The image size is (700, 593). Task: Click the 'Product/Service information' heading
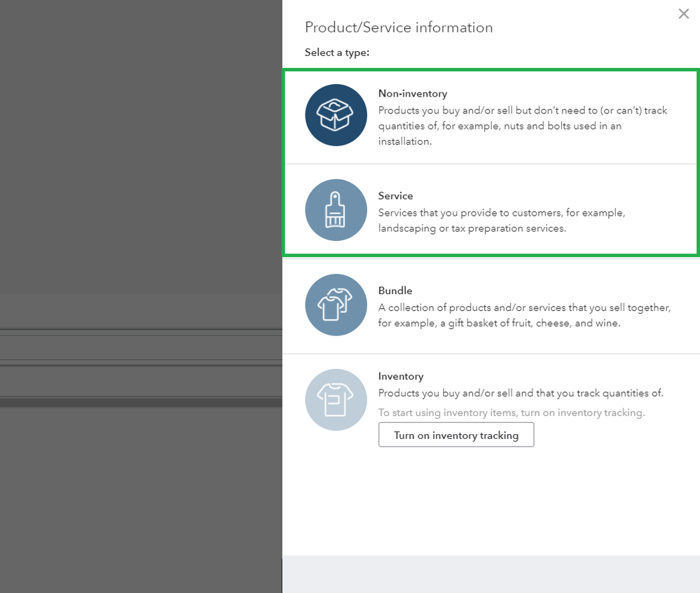pyautogui.click(x=399, y=28)
